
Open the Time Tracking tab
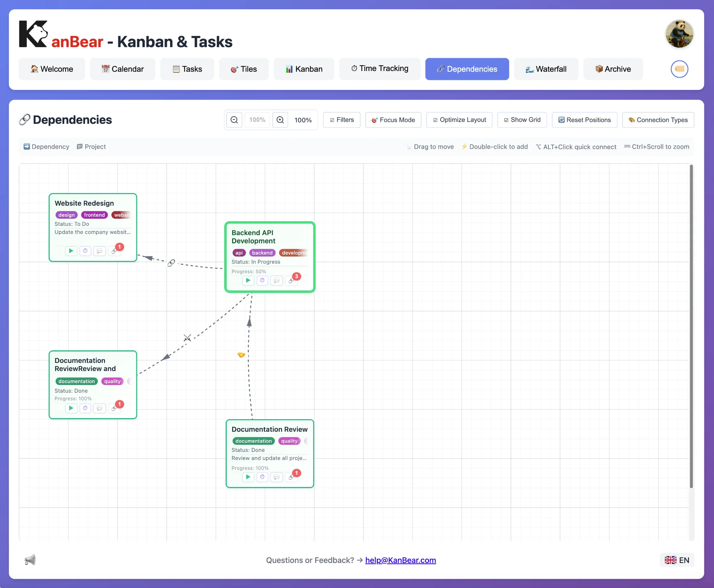tap(379, 69)
